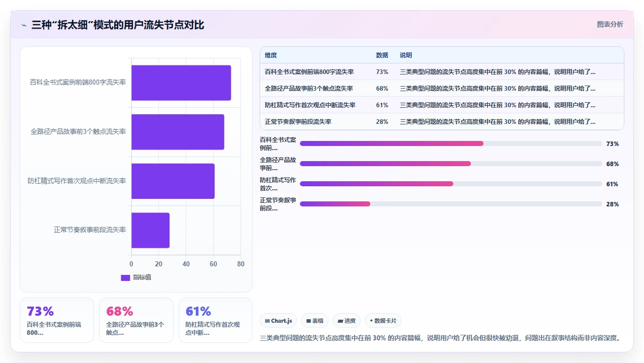
Task: Click the 防杠精式写作首次观点中断流失率 axis label
Action: 77,181
